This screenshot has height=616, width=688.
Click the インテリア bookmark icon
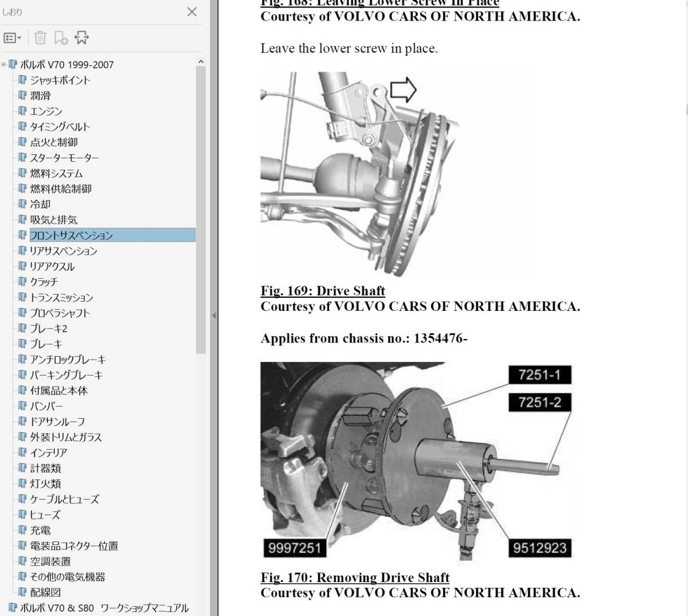click(x=22, y=452)
